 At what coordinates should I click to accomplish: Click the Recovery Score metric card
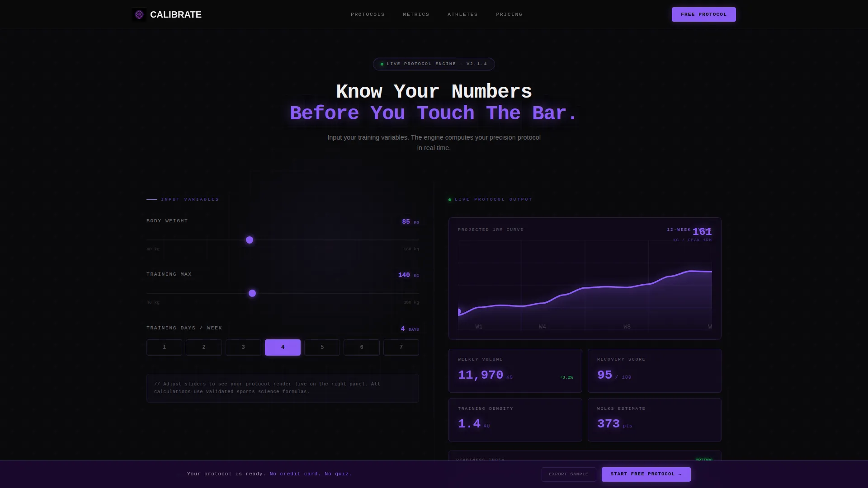pyautogui.click(x=654, y=371)
